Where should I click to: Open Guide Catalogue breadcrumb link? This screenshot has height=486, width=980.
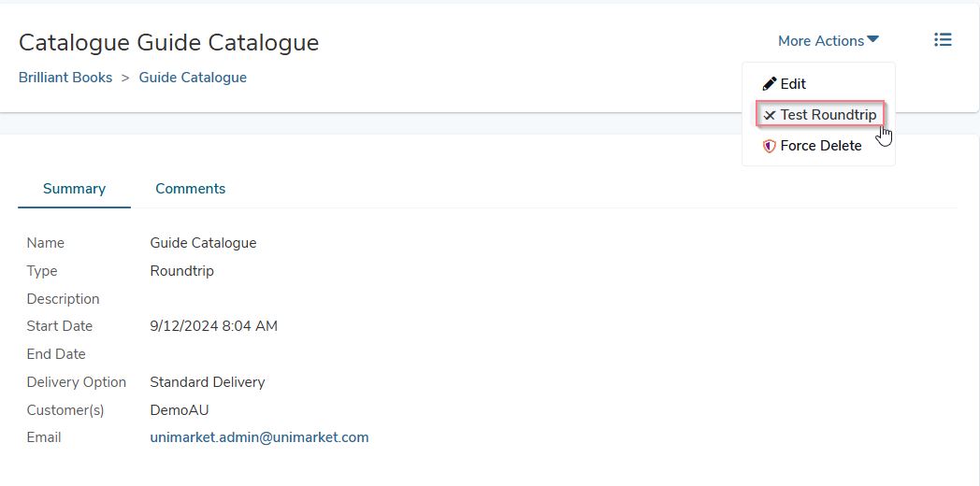click(x=193, y=78)
